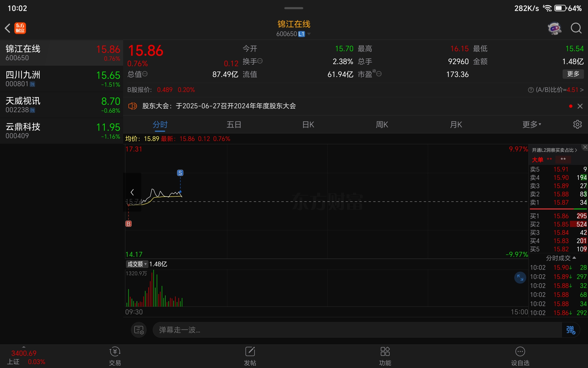Tap buy level 买2 at 15.85
Screen dimensions: 588x368
558,224
